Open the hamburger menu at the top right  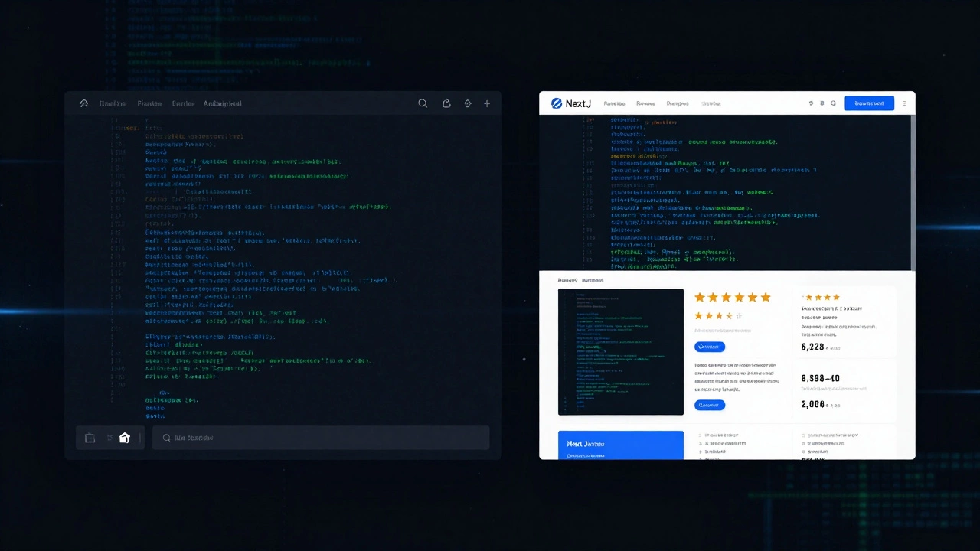point(904,103)
